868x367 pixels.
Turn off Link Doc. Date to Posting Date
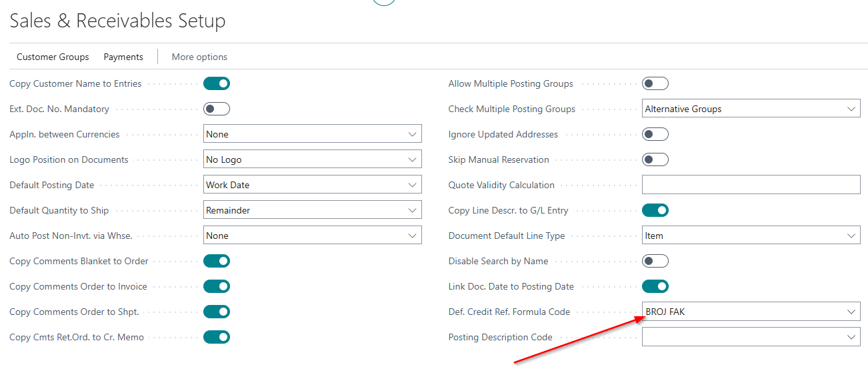[655, 286]
